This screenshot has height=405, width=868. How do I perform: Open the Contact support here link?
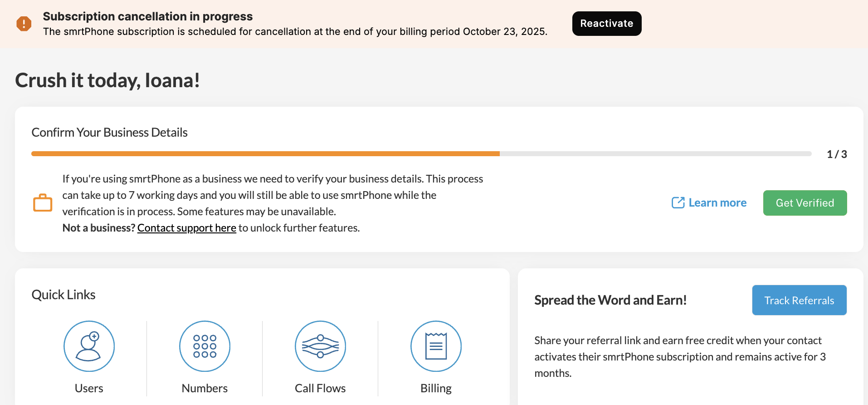187,228
